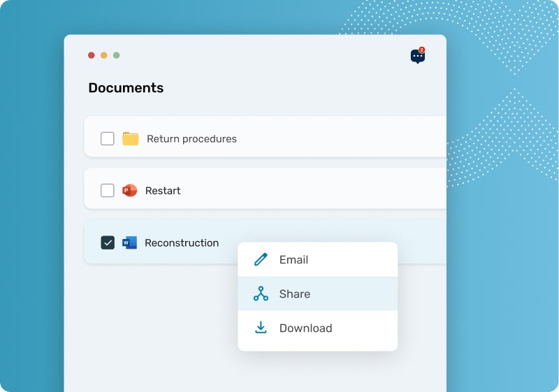Select the Reconstruction document name
This screenshot has height=392, width=559.
point(182,242)
